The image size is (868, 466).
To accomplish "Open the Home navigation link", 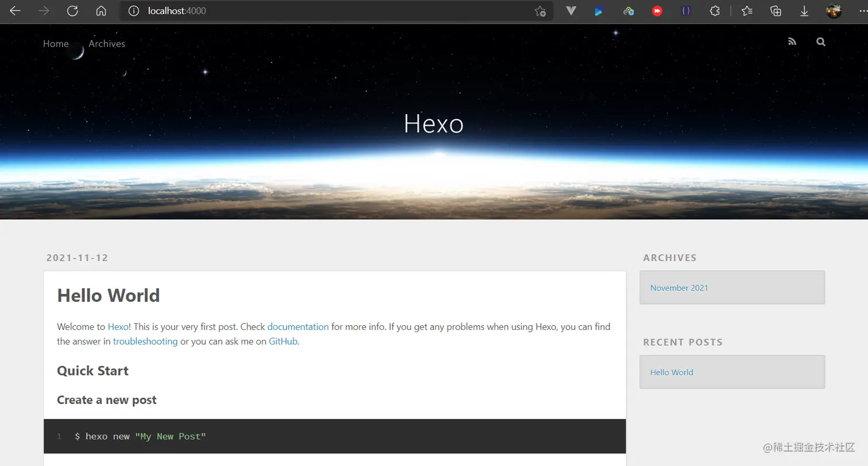I will tap(56, 44).
